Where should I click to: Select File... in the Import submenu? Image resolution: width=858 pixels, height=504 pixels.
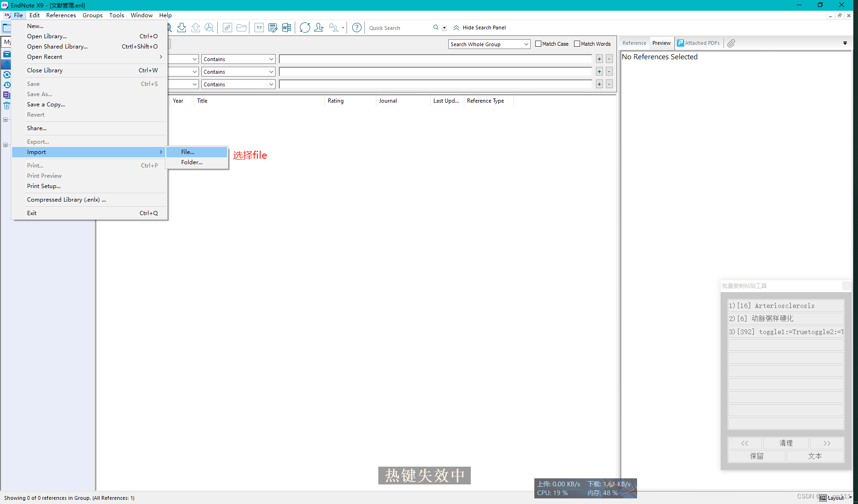pos(197,152)
